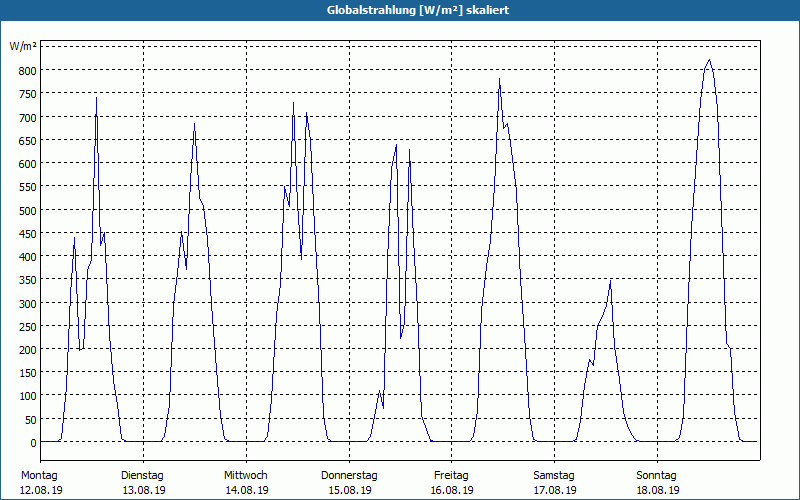Screen dimensions: 800x500
Task: Click the 600 y-axis value
Action: (28, 164)
